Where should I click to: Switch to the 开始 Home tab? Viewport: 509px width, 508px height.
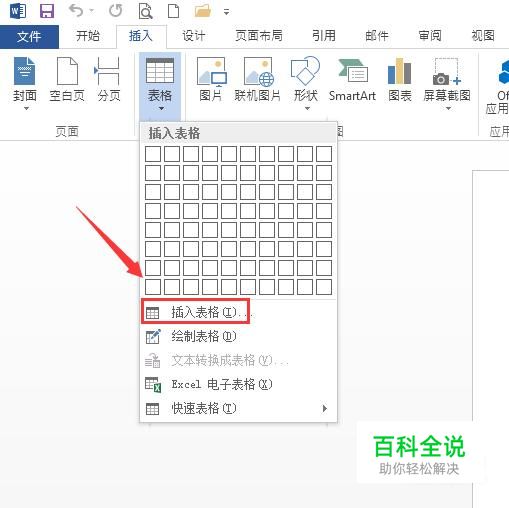(x=88, y=36)
